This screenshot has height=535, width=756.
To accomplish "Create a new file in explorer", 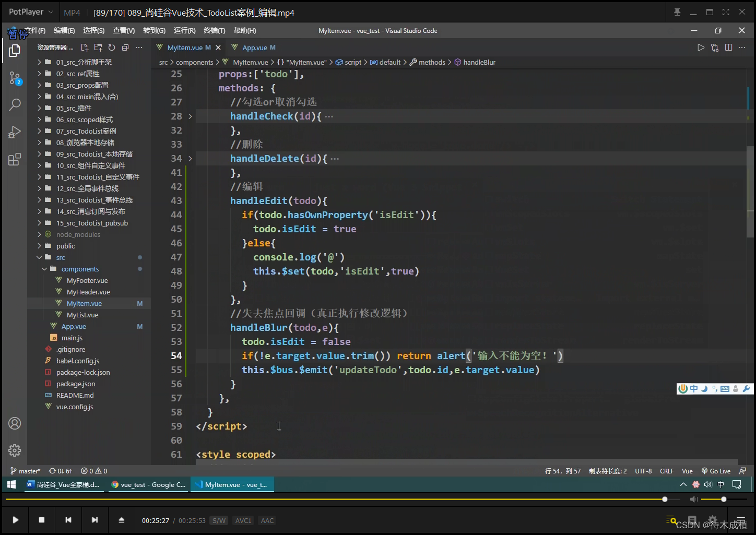I will (85, 47).
